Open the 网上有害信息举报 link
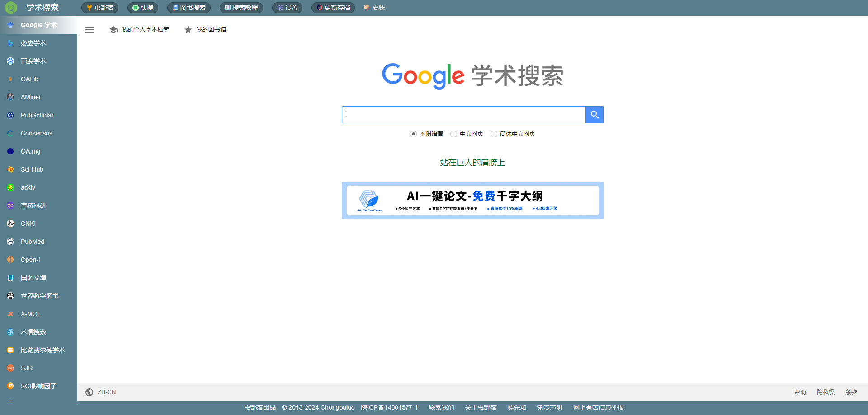The image size is (868, 415). [599, 407]
